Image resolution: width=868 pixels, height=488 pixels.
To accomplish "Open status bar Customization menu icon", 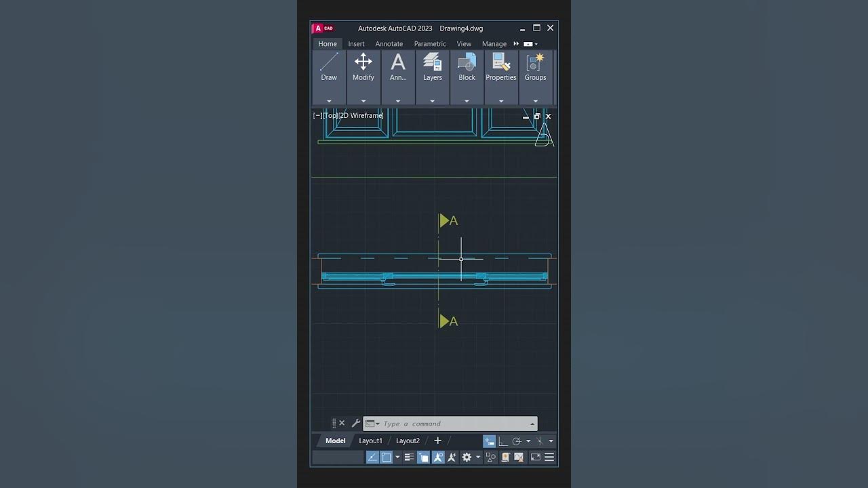I will click(x=549, y=457).
